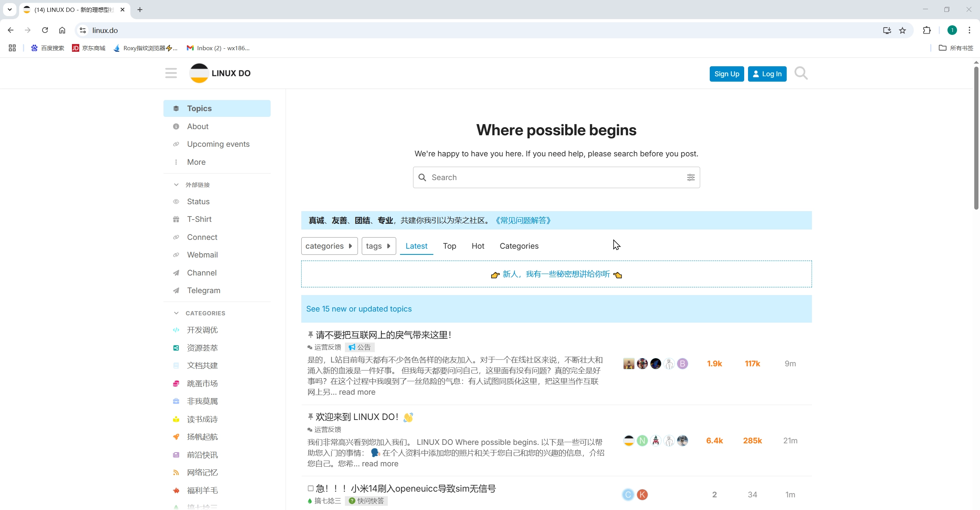Switch to the Top tab
Viewport: 980px width, 510px height.
coord(449,246)
